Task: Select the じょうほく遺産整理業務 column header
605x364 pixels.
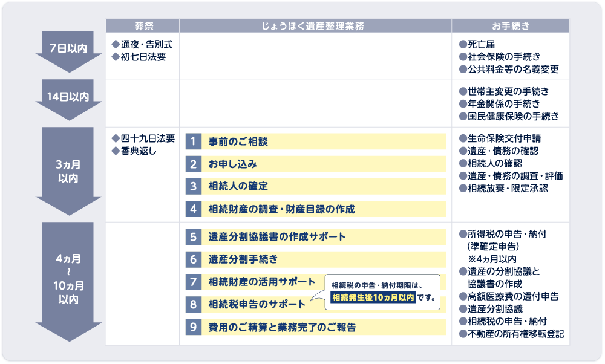Action: coord(315,26)
